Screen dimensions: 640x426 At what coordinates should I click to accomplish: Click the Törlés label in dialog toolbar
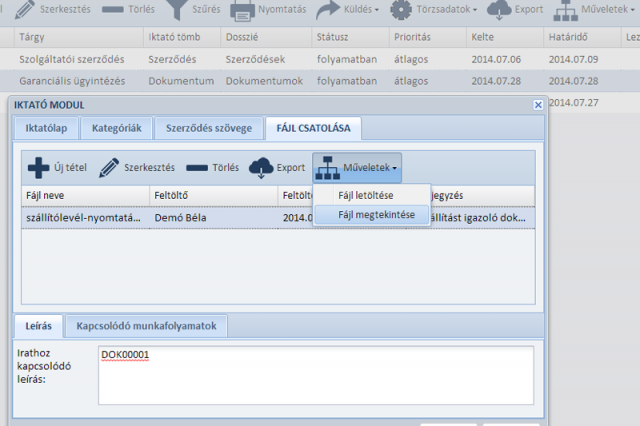[x=225, y=168]
